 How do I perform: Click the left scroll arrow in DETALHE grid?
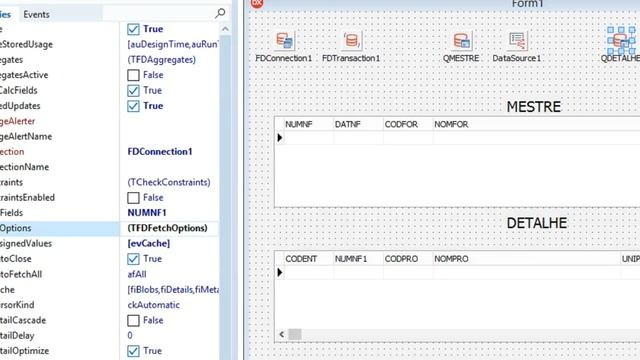pyautogui.click(x=282, y=334)
